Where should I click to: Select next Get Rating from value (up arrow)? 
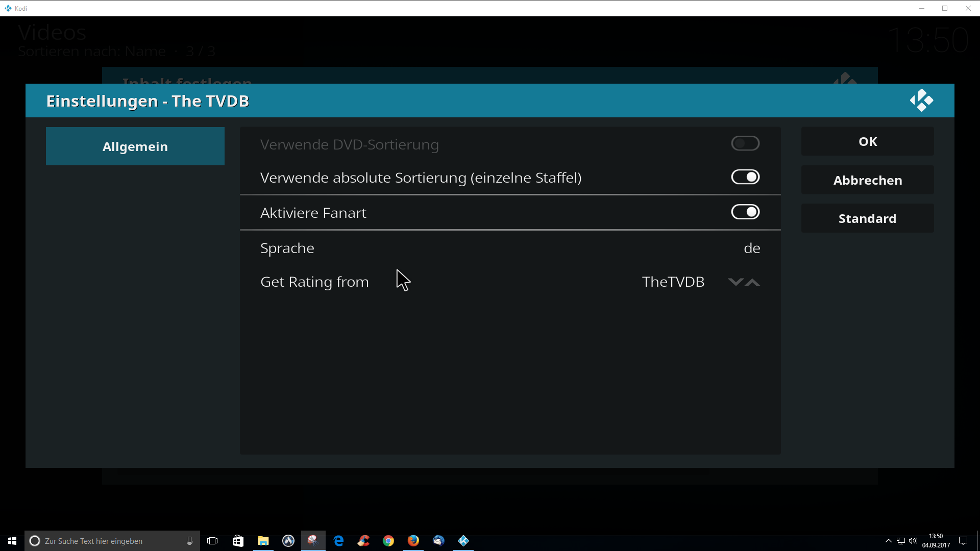[x=752, y=282]
